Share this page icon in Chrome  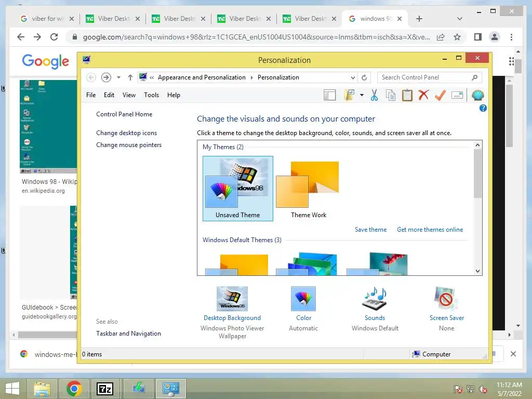click(441, 37)
